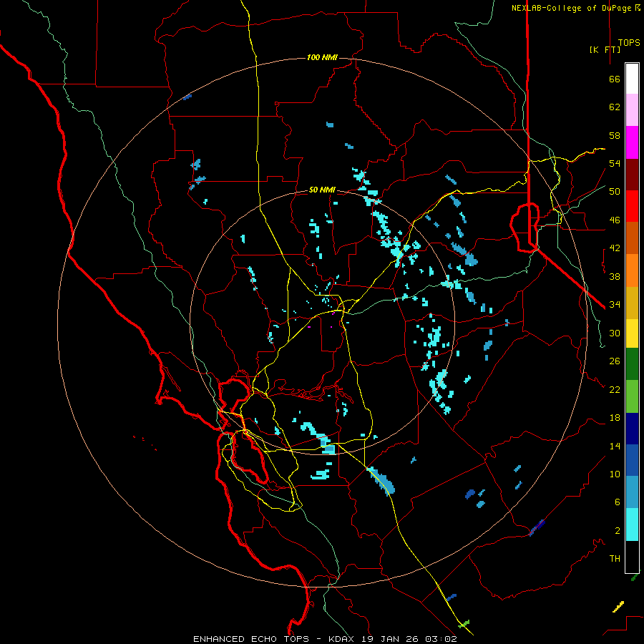
Task: Click the magenta legend swatch
Action: pyautogui.click(x=632, y=142)
